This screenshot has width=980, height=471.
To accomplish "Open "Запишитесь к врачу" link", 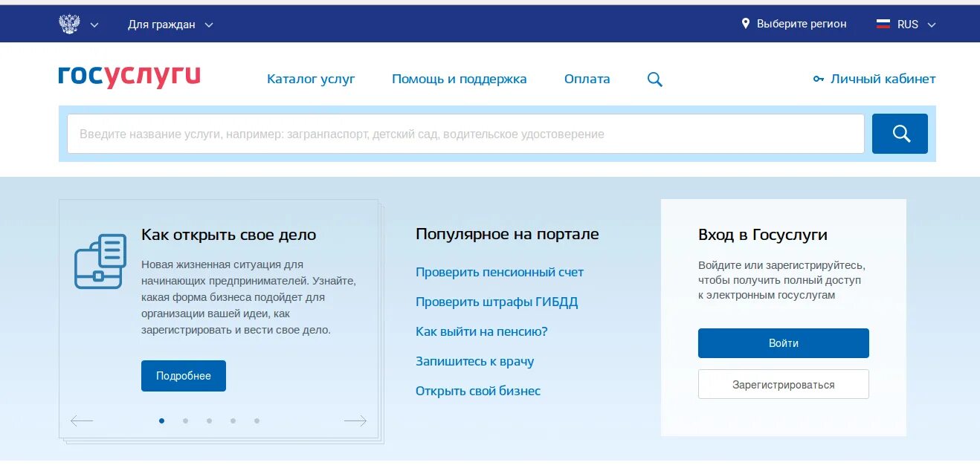I will pyautogui.click(x=474, y=361).
